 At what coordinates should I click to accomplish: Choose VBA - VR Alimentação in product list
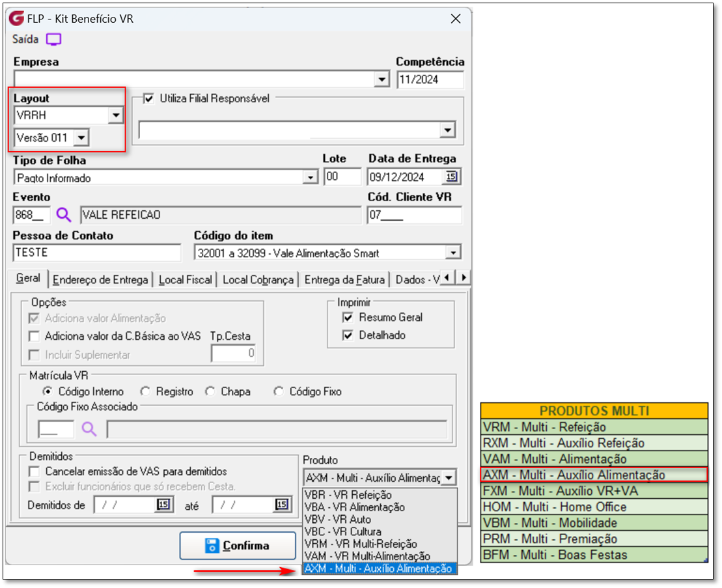(380, 507)
